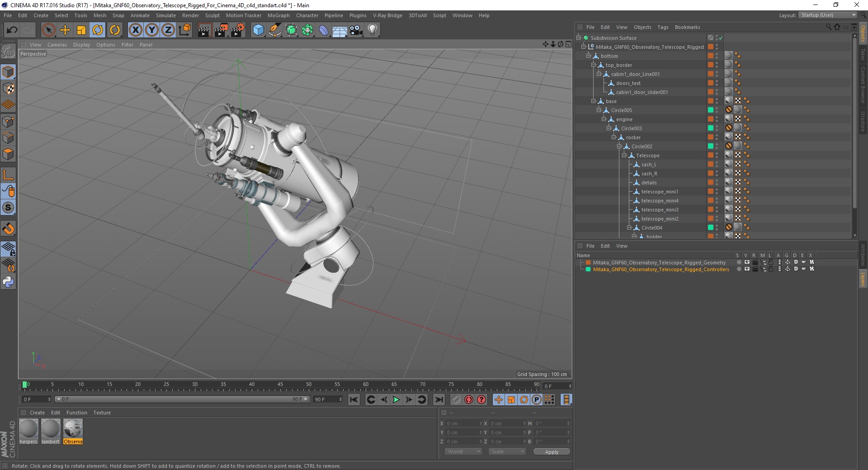Click Make Editable icon in left toolbar
Image resolution: width=868 pixels, height=470 pixels.
click(x=8, y=52)
